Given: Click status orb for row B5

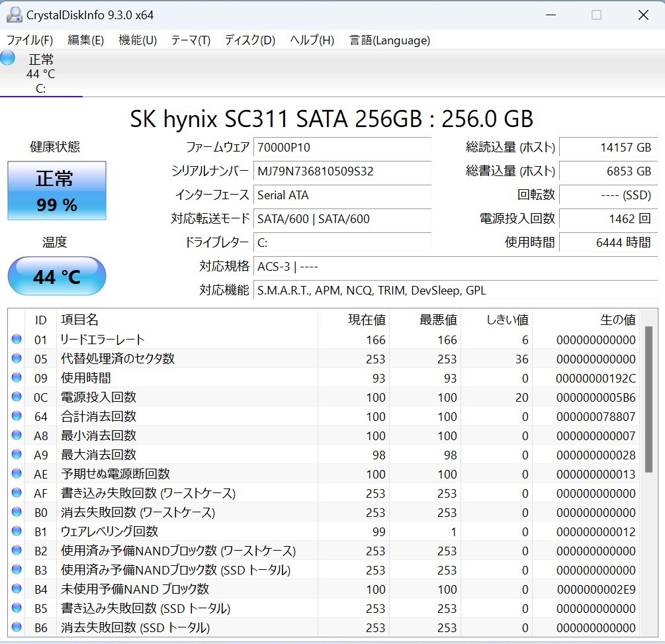Looking at the screenshot, I should (17, 608).
